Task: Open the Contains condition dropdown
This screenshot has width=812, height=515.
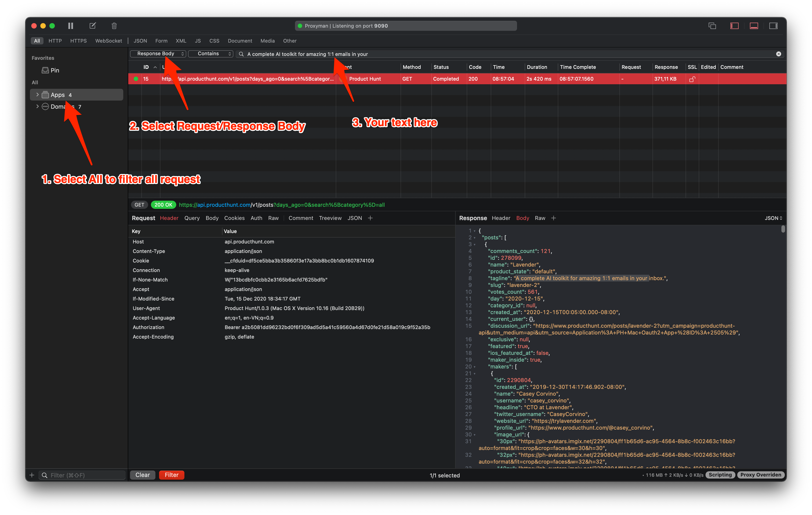Action: 210,54
